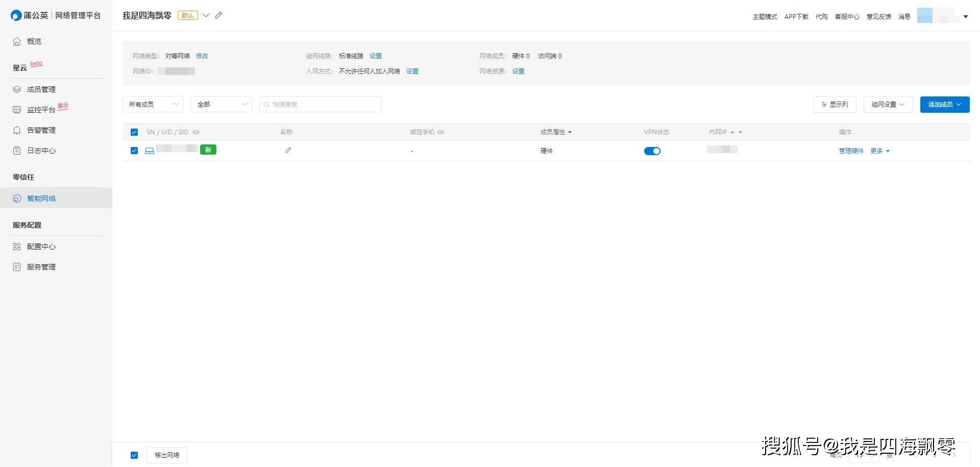The height and width of the screenshot is (467, 980).
Task: Click the eye icon next to 绑定手机
Action: 440,132
